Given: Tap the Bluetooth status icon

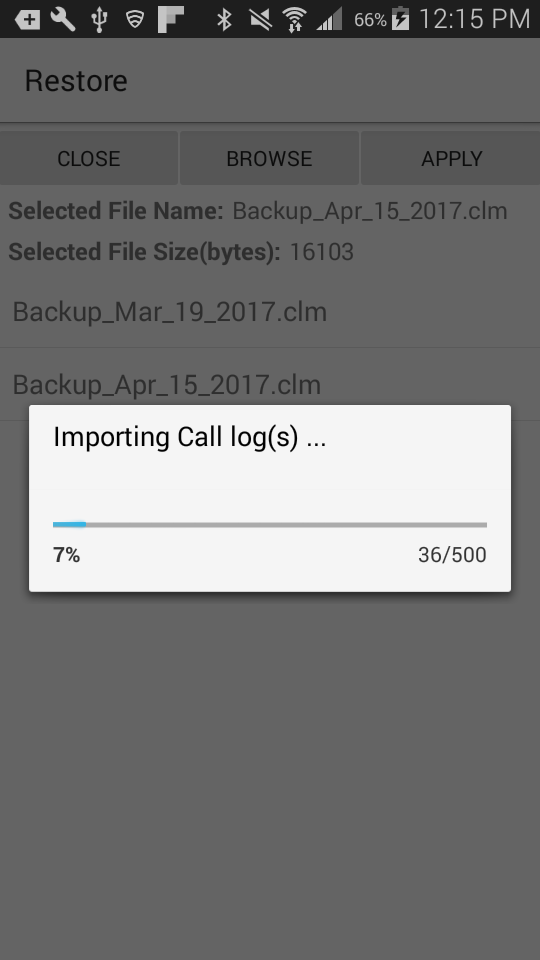Looking at the screenshot, I should 225,20.
